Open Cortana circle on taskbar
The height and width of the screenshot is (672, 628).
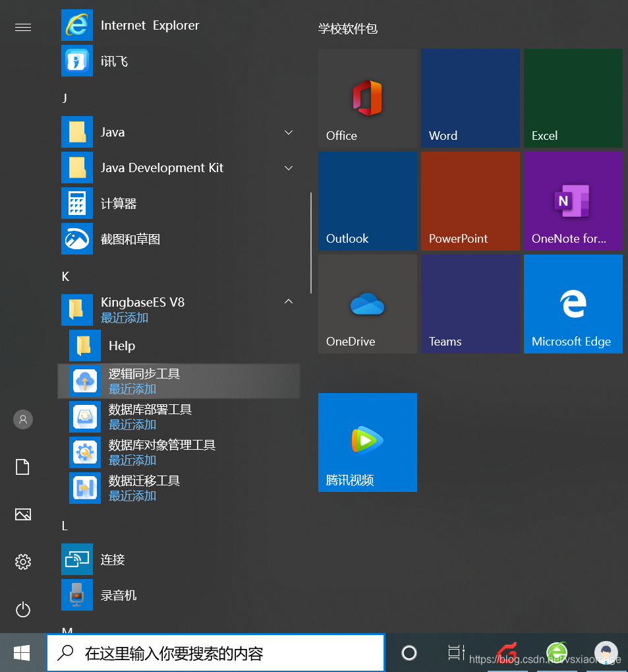click(x=409, y=653)
